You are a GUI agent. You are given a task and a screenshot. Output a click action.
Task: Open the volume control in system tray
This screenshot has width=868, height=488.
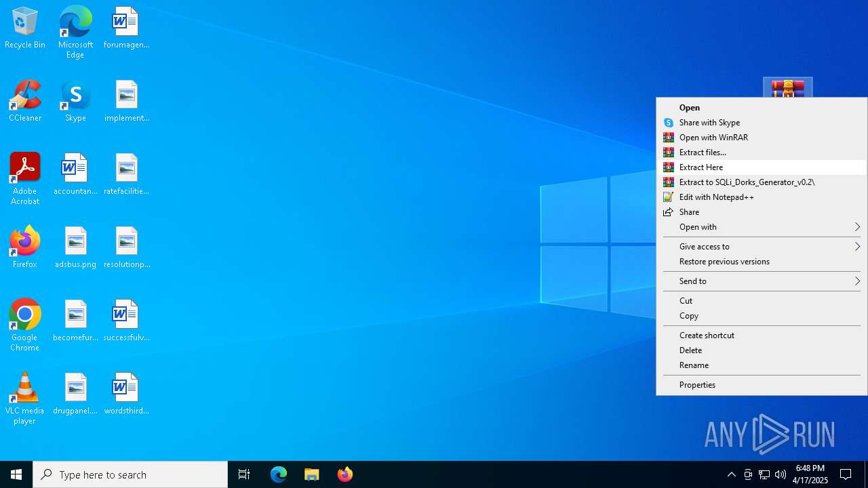(781, 474)
